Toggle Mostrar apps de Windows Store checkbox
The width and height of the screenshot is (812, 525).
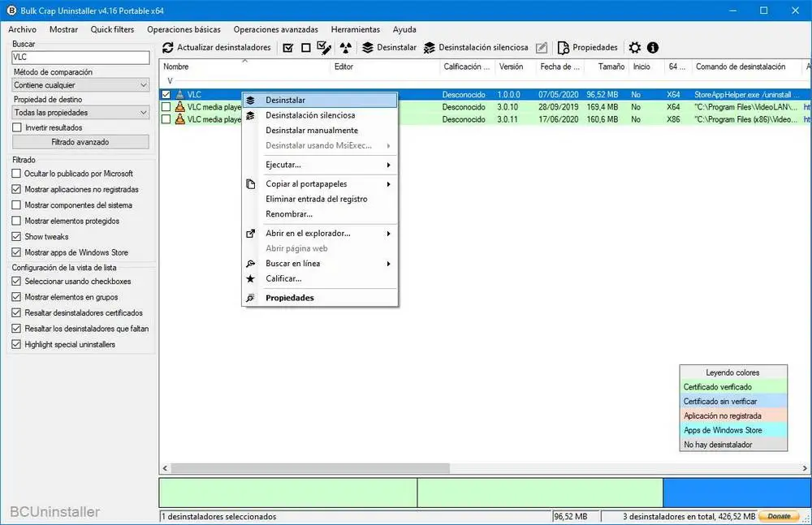click(x=16, y=252)
